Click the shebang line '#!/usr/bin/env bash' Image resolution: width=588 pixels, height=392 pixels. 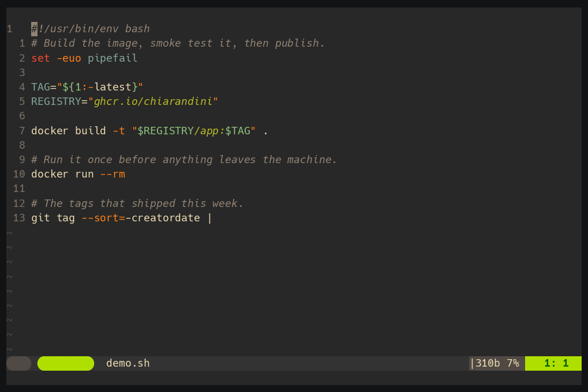pos(91,29)
